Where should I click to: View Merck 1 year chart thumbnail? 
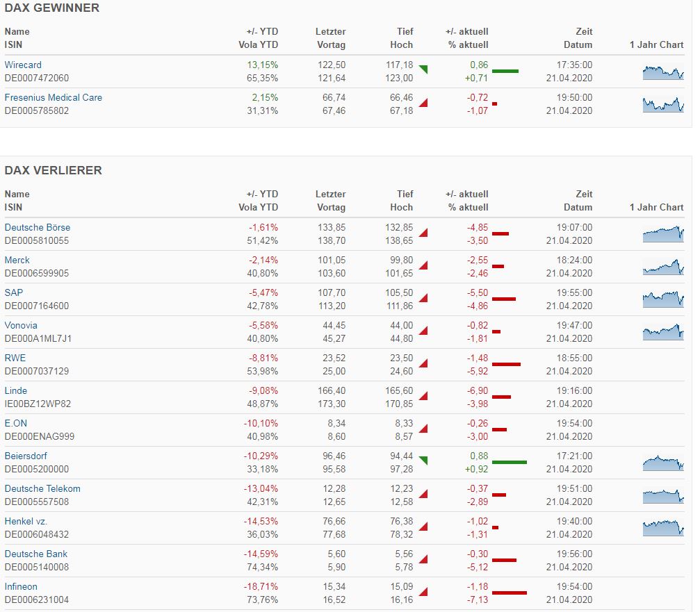pos(663,267)
